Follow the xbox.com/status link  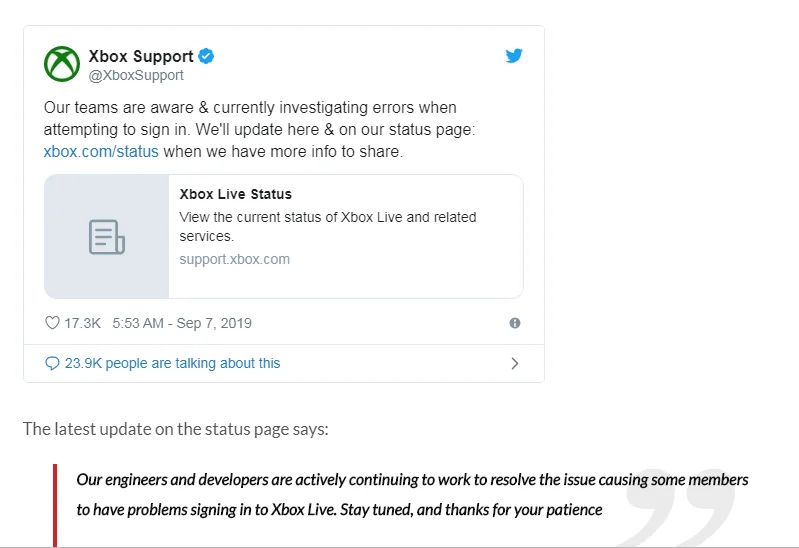(101, 152)
